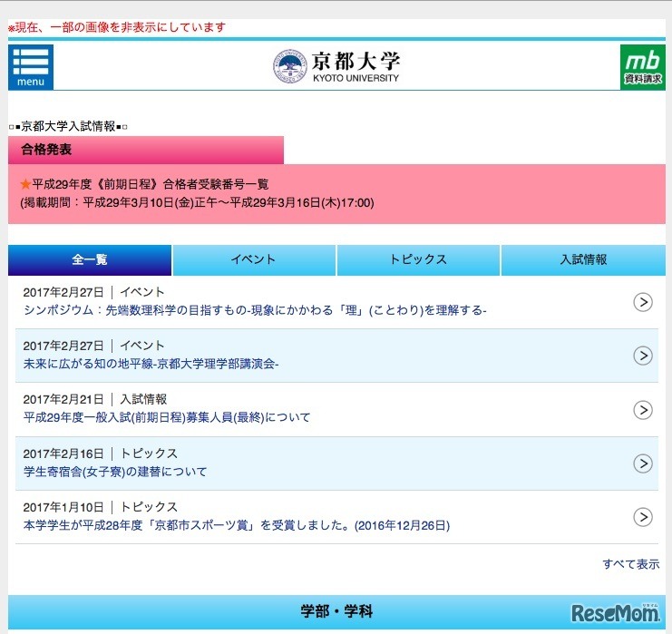The height and width of the screenshot is (634, 672).
Task: Switch to the トピックス tab
Action: click(418, 259)
